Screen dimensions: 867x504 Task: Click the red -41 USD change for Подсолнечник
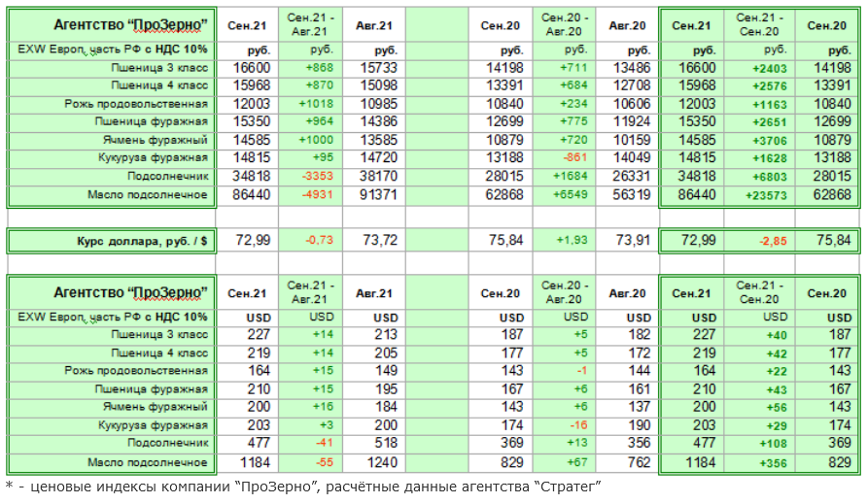click(x=325, y=443)
